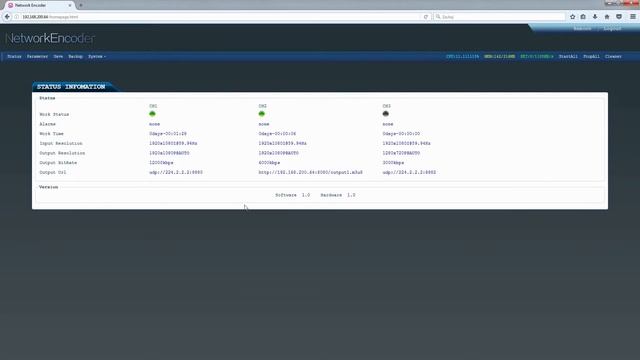Click the reload page icon in address bar
Screen dimensions: 640x360
pyautogui.click(x=426, y=17)
